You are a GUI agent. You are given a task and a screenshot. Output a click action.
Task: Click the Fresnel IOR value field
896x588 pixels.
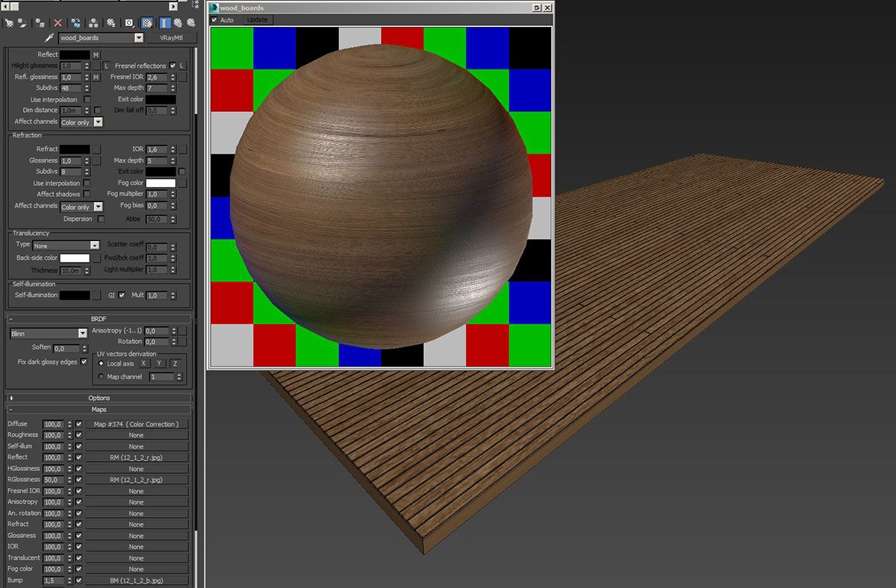coord(155,77)
